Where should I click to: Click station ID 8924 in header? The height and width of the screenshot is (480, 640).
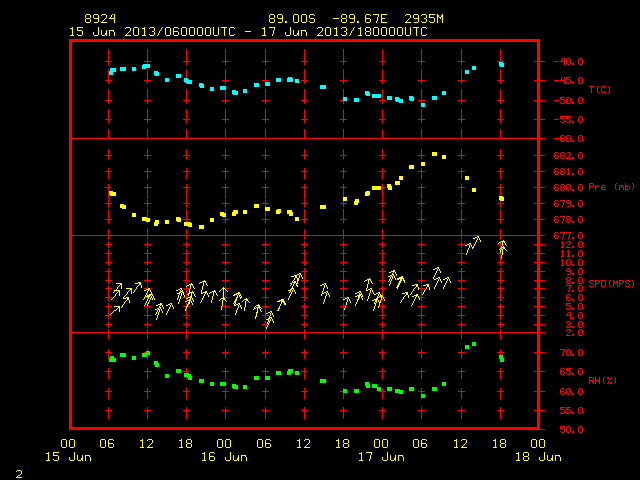[x=100, y=19]
